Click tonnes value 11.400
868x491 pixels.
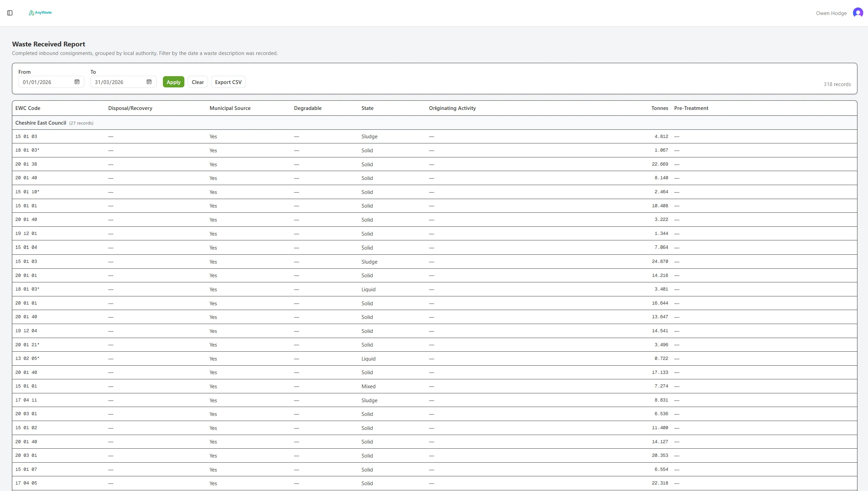tap(660, 428)
